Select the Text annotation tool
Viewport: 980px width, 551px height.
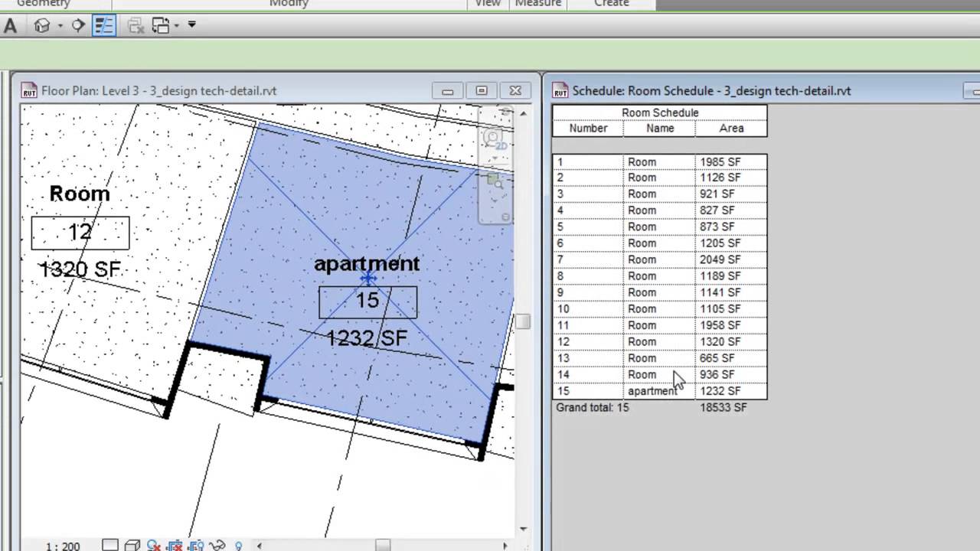tap(11, 25)
